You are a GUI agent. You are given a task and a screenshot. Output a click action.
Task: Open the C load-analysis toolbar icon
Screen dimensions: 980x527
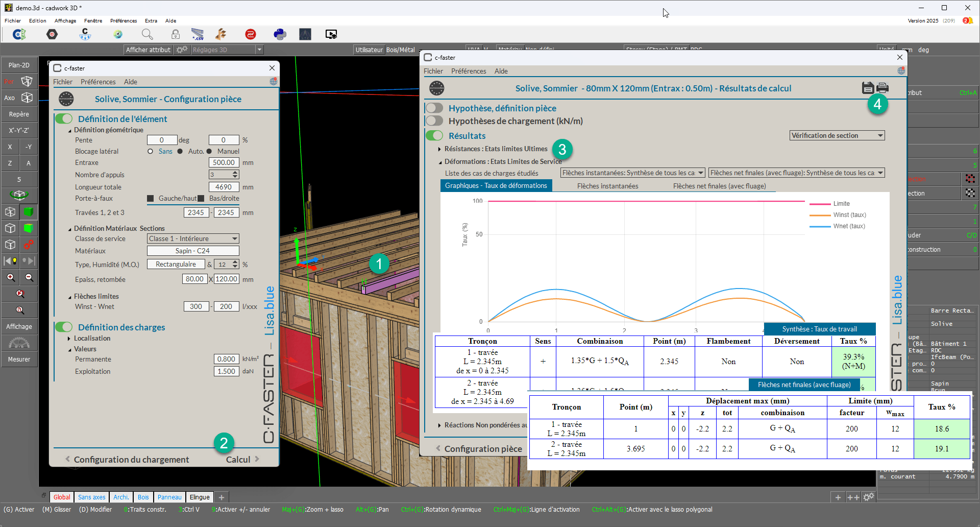click(85, 34)
